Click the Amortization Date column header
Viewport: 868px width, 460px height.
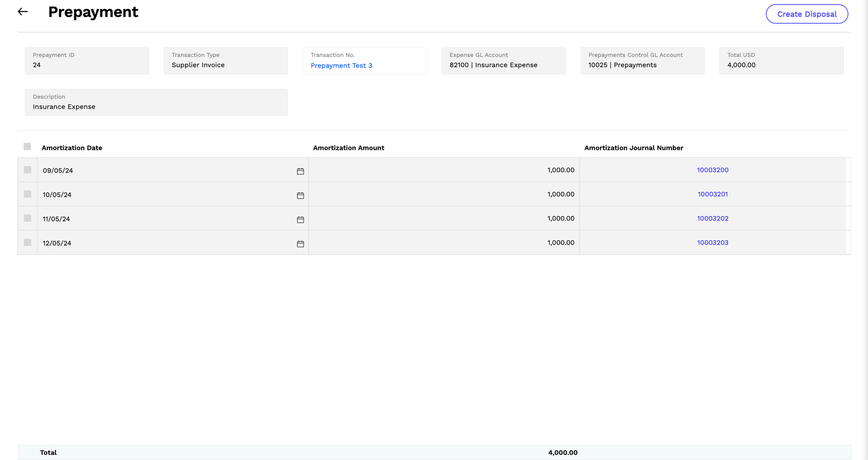coord(72,148)
